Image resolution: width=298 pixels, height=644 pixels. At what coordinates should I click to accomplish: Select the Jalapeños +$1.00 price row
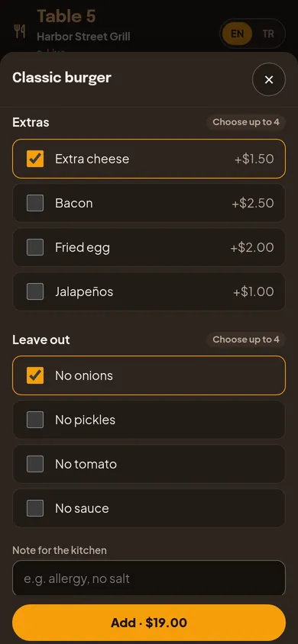(149, 291)
